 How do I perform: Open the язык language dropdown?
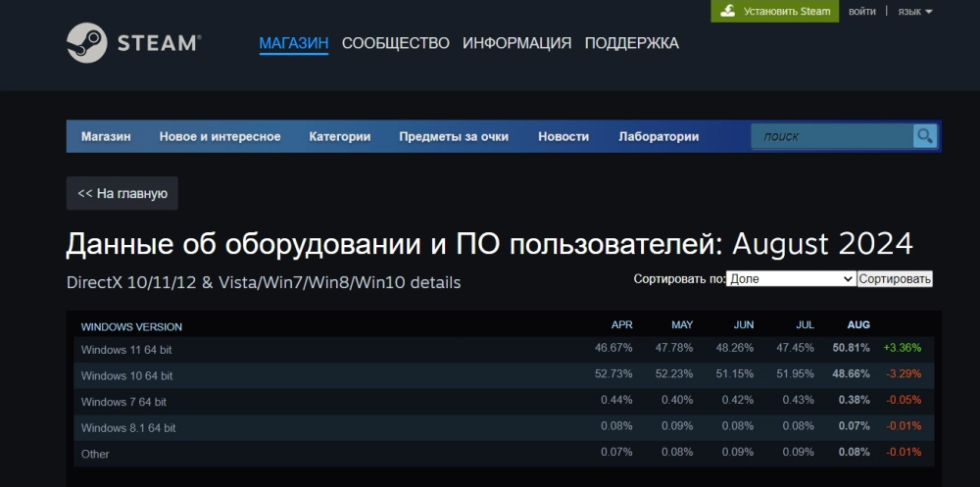(914, 12)
